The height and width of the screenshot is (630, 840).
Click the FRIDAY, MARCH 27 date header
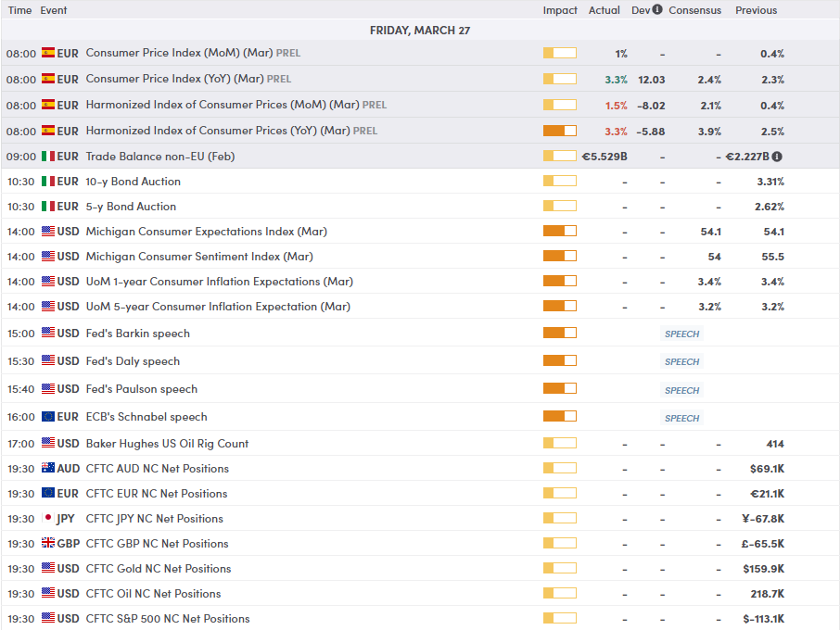pos(420,31)
